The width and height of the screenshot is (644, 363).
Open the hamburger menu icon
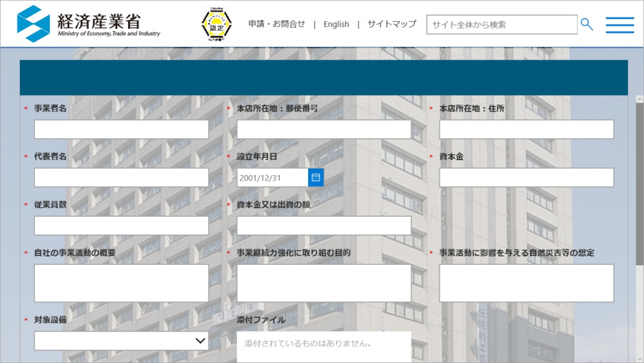pyautogui.click(x=620, y=25)
